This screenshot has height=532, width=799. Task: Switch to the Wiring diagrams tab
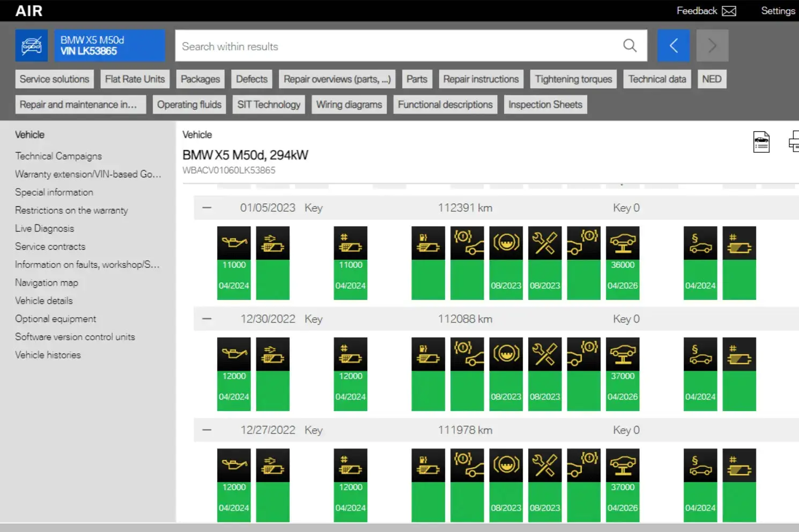coord(349,104)
